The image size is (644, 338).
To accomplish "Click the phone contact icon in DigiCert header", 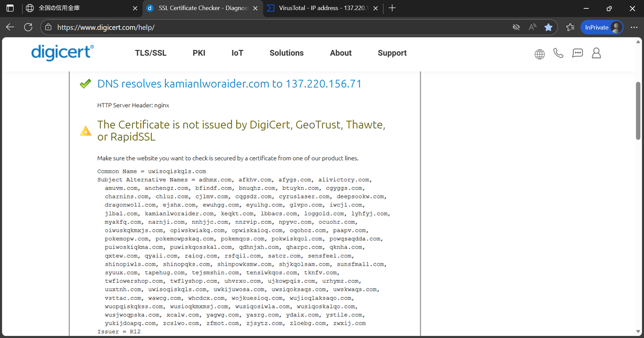I will [558, 53].
